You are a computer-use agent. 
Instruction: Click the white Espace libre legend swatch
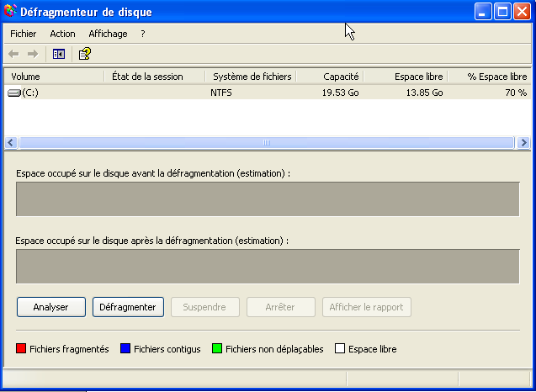tap(340, 348)
